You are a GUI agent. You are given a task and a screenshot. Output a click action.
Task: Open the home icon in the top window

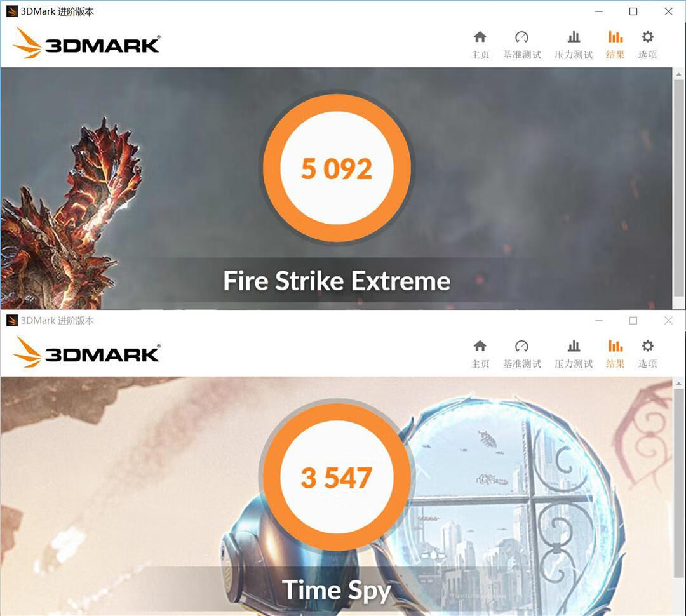(x=480, y=37)
